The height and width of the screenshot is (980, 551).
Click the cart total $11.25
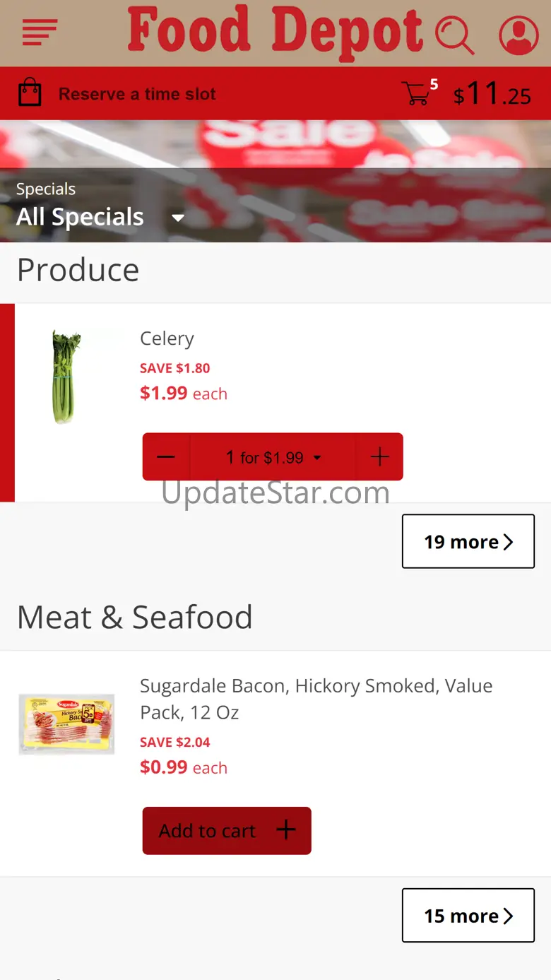click(492, 94)
